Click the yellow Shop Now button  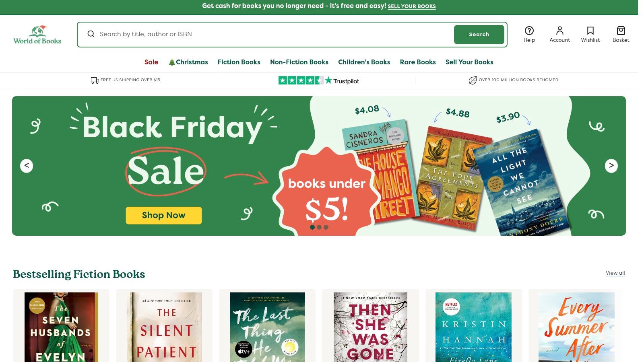[x=163, y=215]
